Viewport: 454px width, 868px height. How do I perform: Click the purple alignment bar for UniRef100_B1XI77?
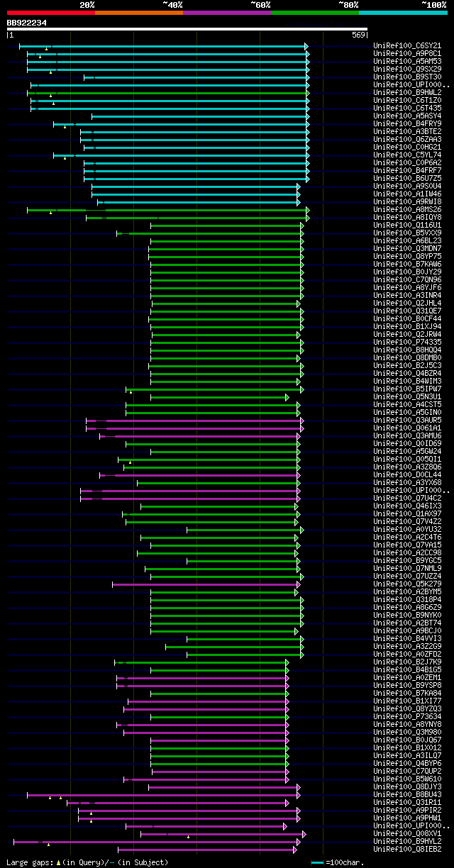[x=208, y=701]
